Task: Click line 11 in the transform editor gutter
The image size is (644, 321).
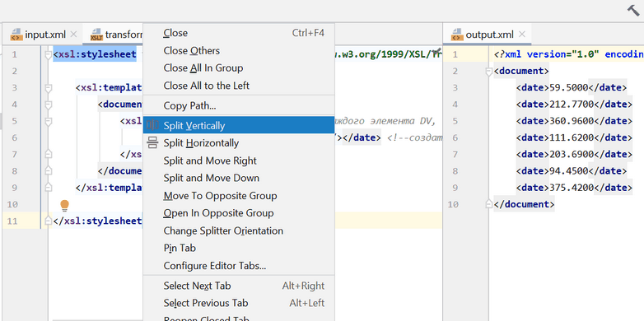Action: click(12, 221)
